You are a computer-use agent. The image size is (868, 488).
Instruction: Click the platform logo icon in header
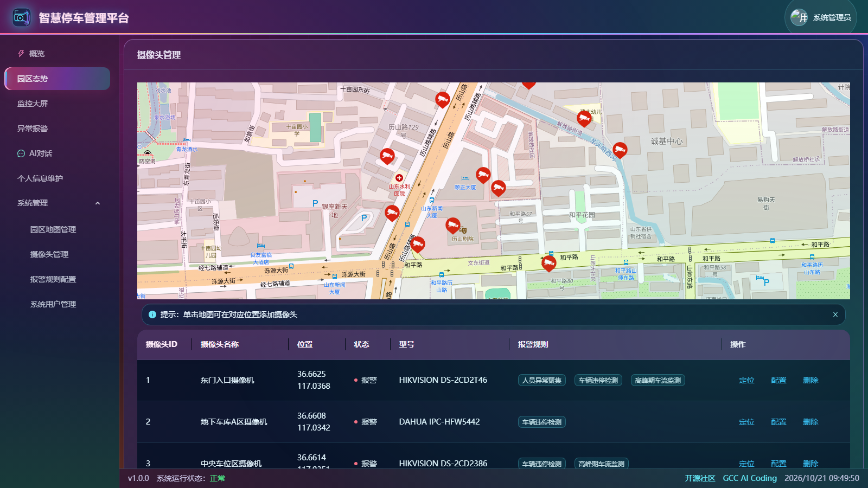22,17
